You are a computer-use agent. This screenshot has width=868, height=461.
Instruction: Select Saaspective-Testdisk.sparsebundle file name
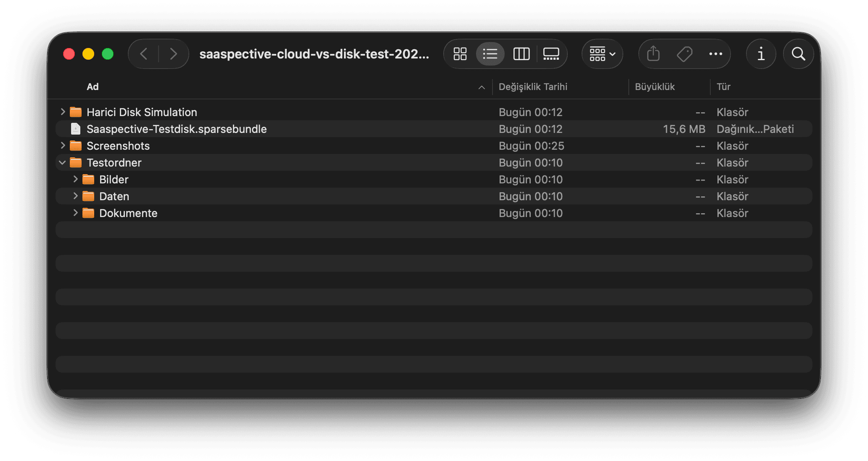(177, 129)
